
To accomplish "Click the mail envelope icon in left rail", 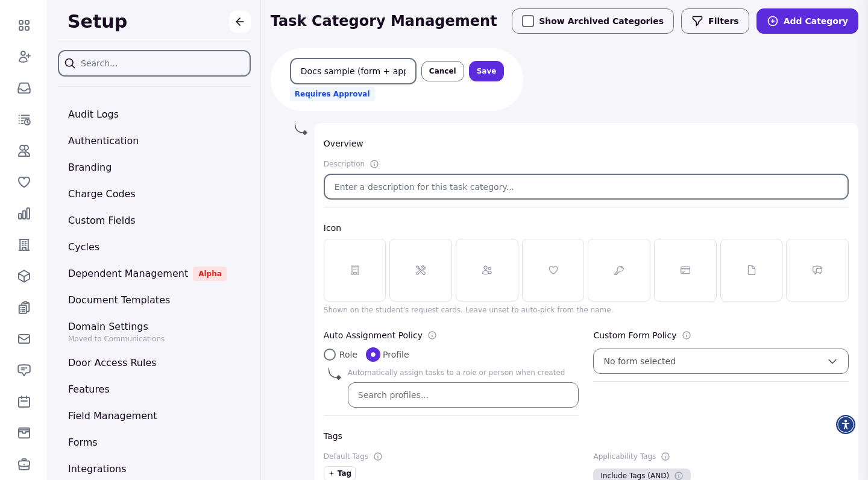I will 24,339.
